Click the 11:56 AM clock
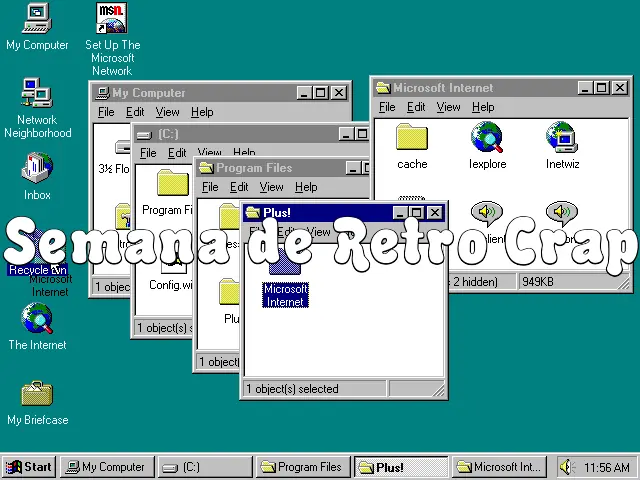 [606, 467]
